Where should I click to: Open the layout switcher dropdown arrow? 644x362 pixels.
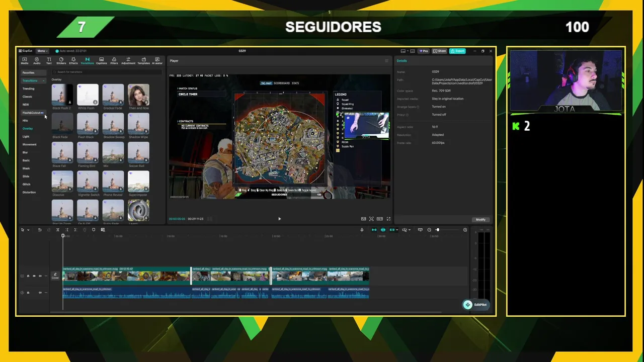408,51
